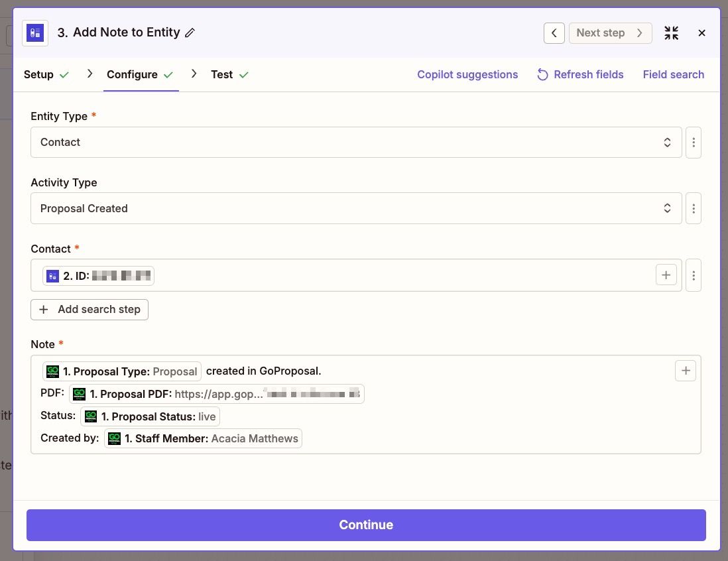This screenshot has height=561, width=728.
Task: Open the Test tab
Action: point(230,75)
